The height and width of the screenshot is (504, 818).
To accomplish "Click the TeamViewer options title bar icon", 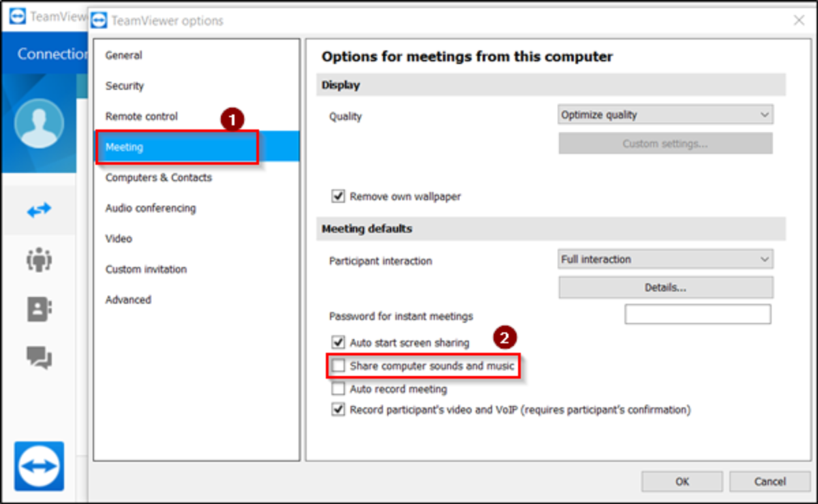I will coord(99,20).
